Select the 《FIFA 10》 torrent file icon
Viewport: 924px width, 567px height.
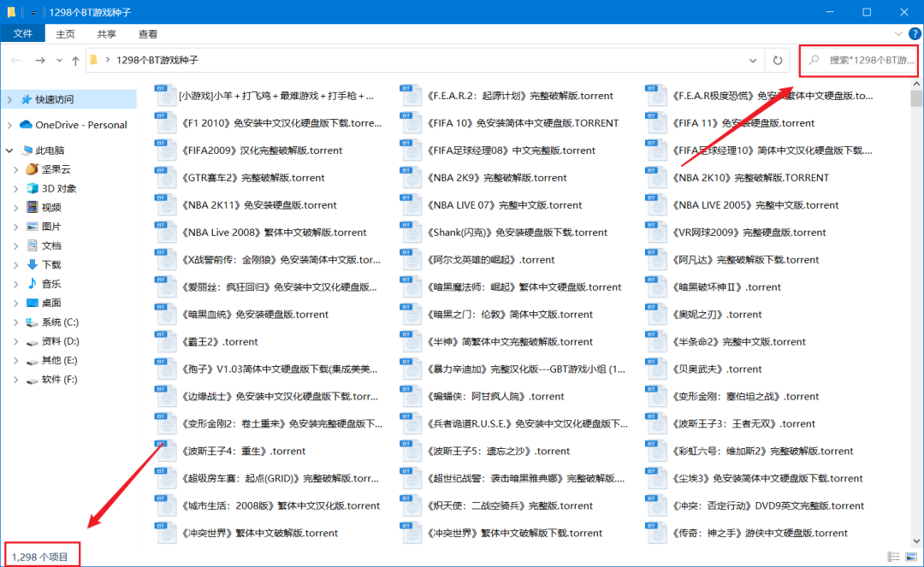(411, 122)
